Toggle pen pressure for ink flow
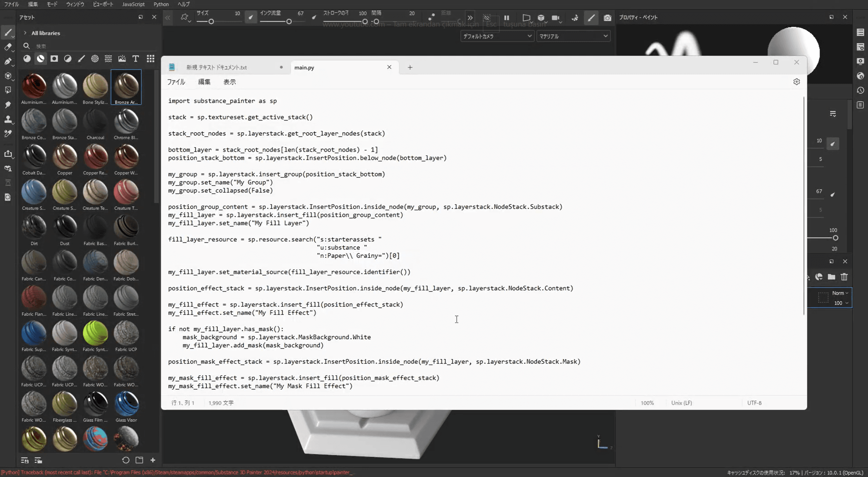Image resolution: width=868 pixels, height=477 pixels. coord(314,17)
